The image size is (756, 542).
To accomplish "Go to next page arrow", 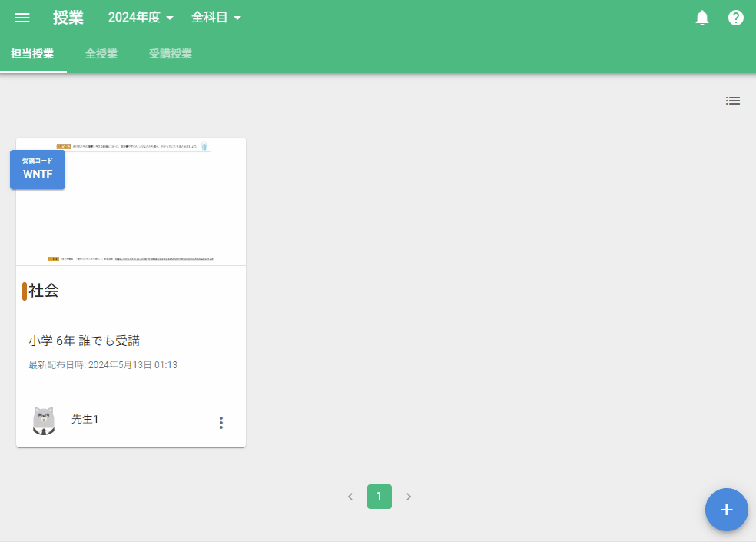I will point(409,497).
